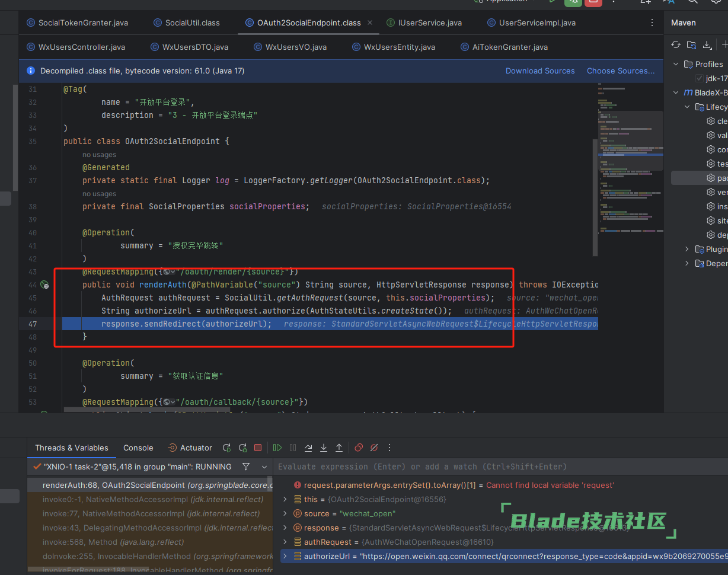This screenshot has height=575, width=728.
Task: Step into the current method call
Action: pyautogui.click(x=324, y=448)
